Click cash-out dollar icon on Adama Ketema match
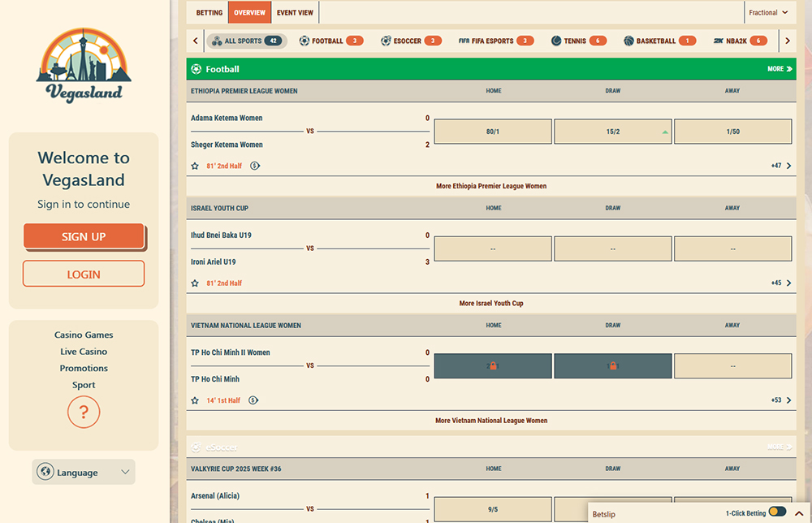Image resolution: width=812 pixels, height=523 pixels. pyautogui.click(x=255, y=166)
